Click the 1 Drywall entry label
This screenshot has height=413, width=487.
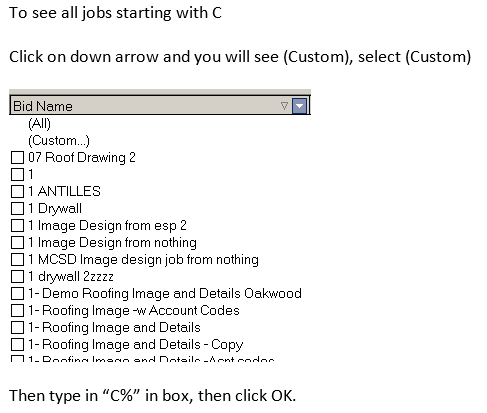coord(55,209)
